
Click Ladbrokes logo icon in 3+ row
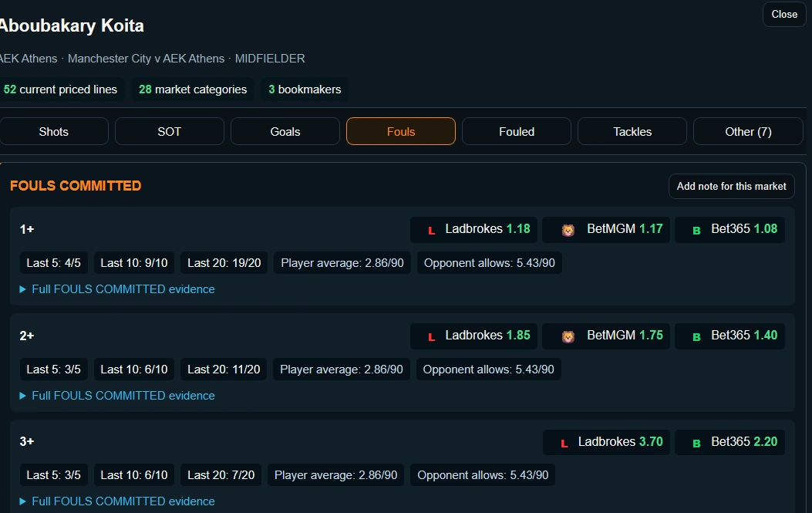[x=564, y=443]
